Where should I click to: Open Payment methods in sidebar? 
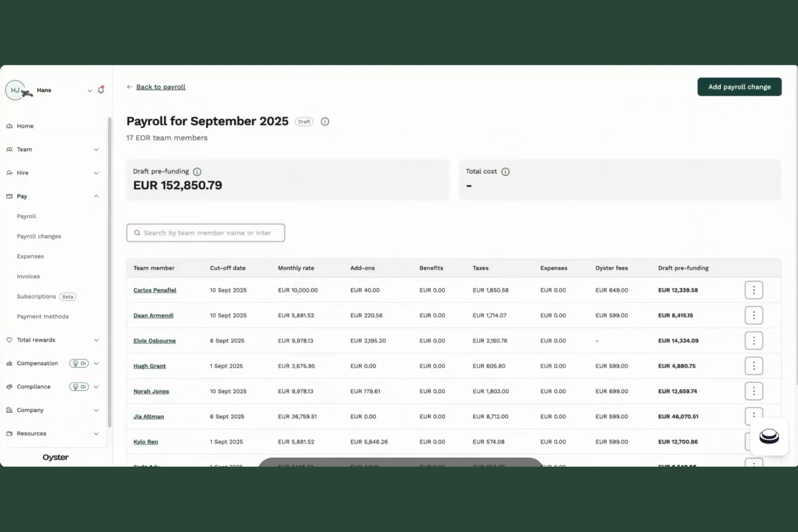pyautogui.click(x=43, y=316)
